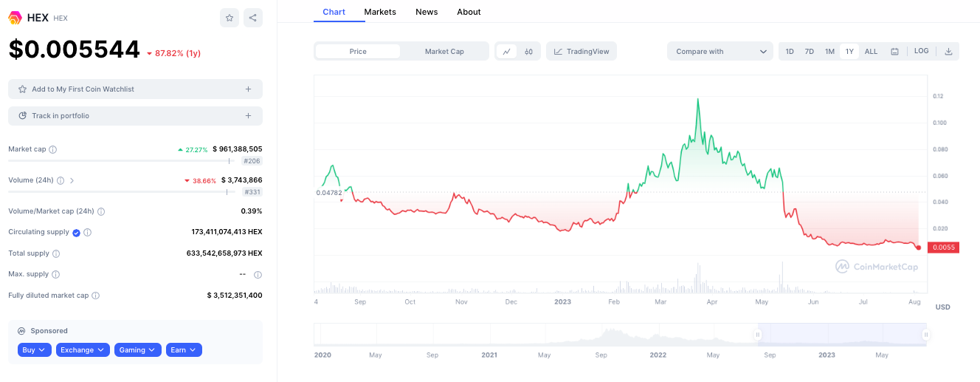Image resolution: width=980 pixels, height=382 pixels.
Task: Toggle chart to Market Cap view
Action: pyautogui.click(x=444, y=52)
